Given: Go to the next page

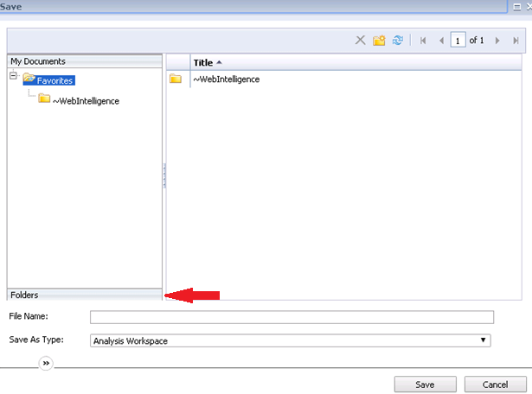Looking at the screenshot, I should pos(497,41).
